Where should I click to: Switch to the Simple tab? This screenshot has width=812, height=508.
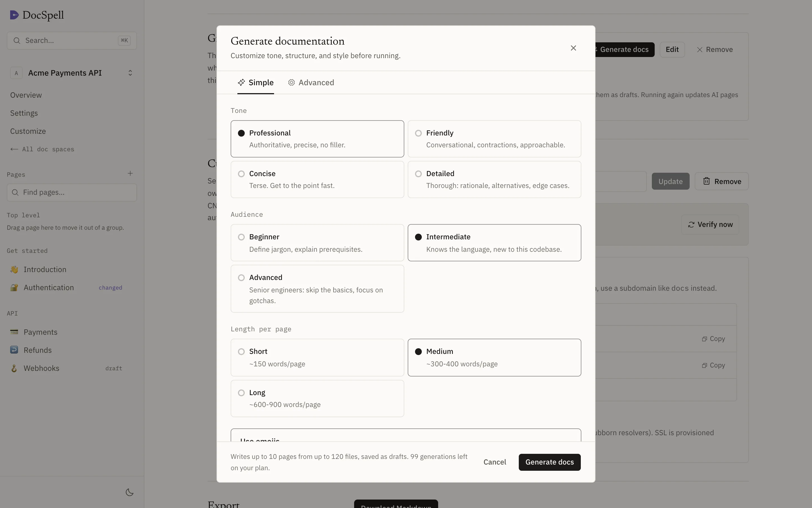pos(256,83)
